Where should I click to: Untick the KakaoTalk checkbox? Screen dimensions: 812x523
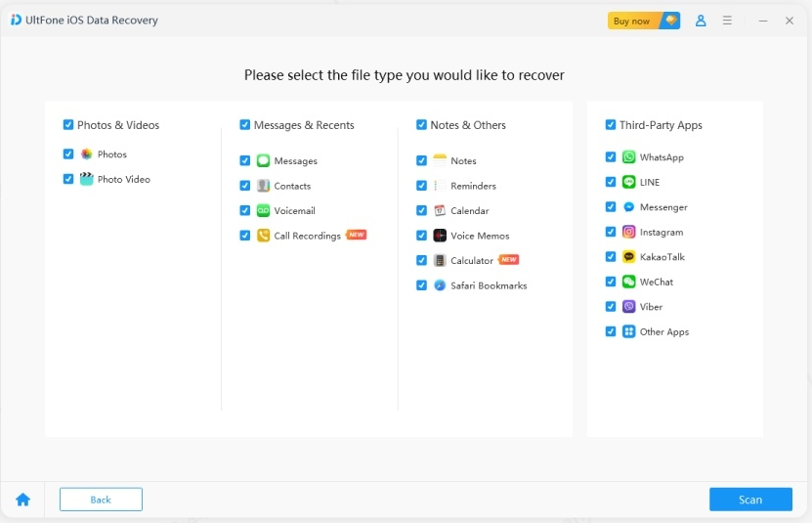coord(611,256)
